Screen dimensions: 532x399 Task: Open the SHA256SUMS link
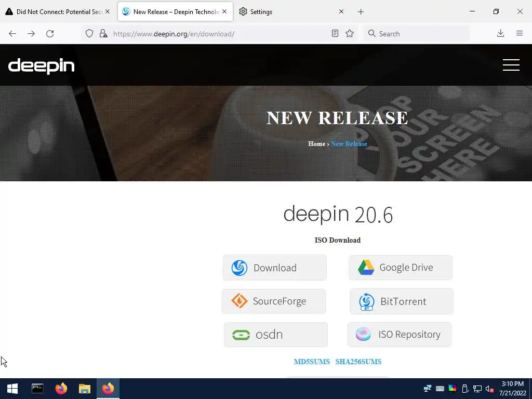[x=358, y=362]
